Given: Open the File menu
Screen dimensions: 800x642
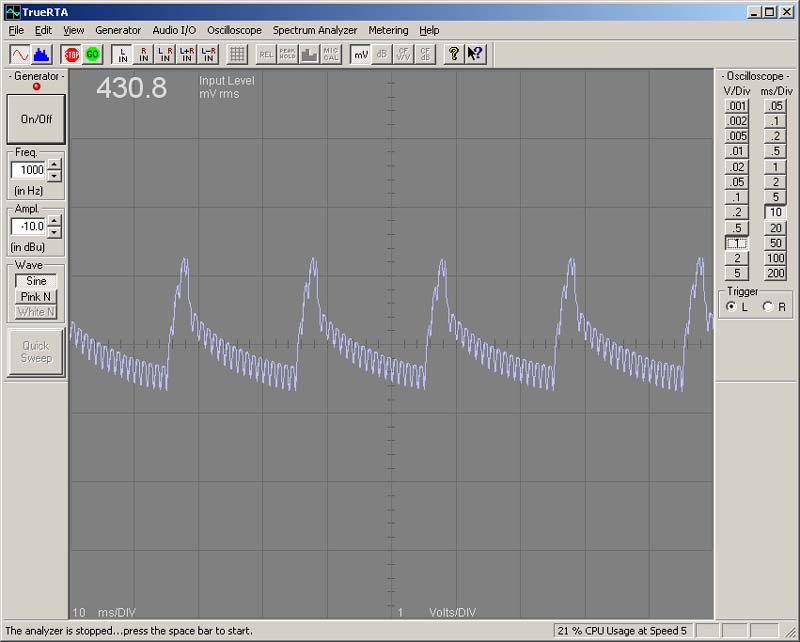Looking at the screenshot, I should [x=16, y=30].
